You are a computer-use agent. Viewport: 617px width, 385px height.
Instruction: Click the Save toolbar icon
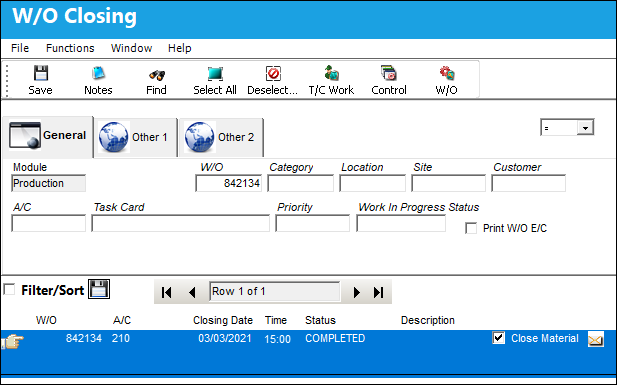click(41, 74)
